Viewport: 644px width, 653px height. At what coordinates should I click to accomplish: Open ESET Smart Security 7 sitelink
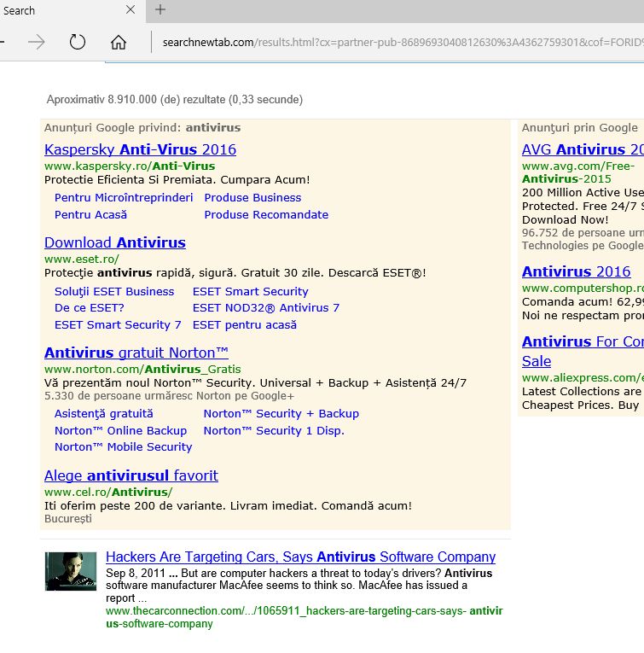pos(118,325)
